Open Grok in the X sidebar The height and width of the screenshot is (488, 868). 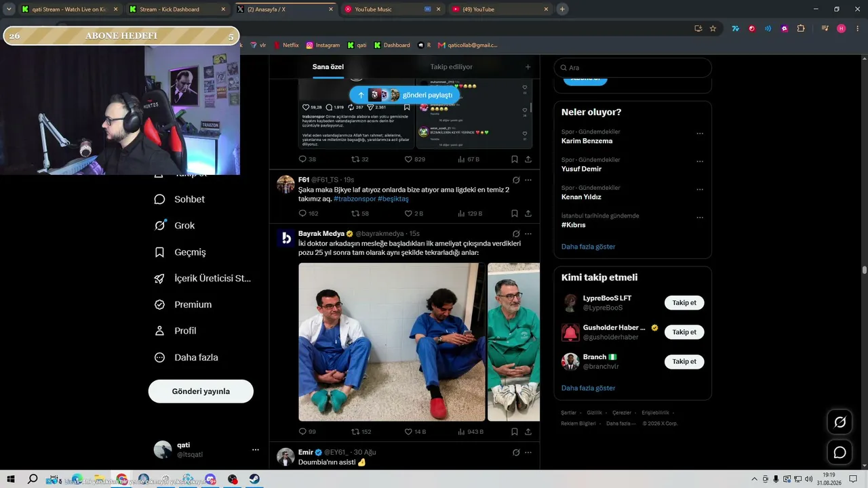coord(174,226)
